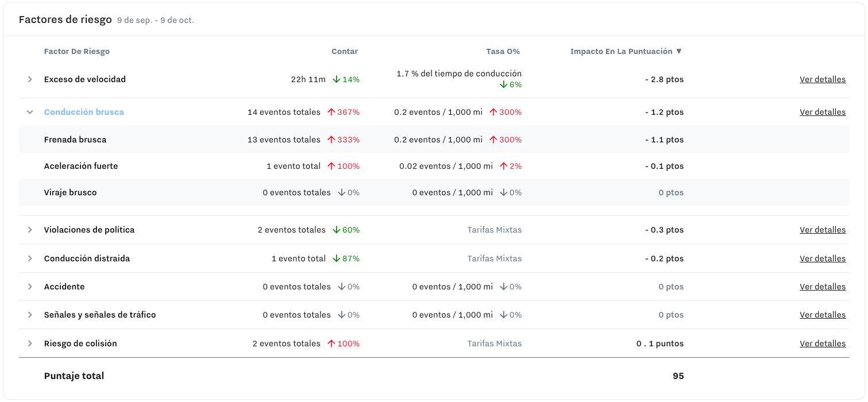Click the Tasa O% column header
The height and width of the screenshot is (402, 868).
coord(503,52)
